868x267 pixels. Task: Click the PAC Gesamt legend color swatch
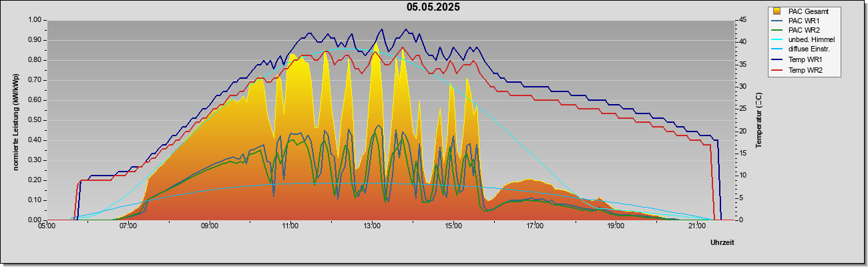(777, 11)
